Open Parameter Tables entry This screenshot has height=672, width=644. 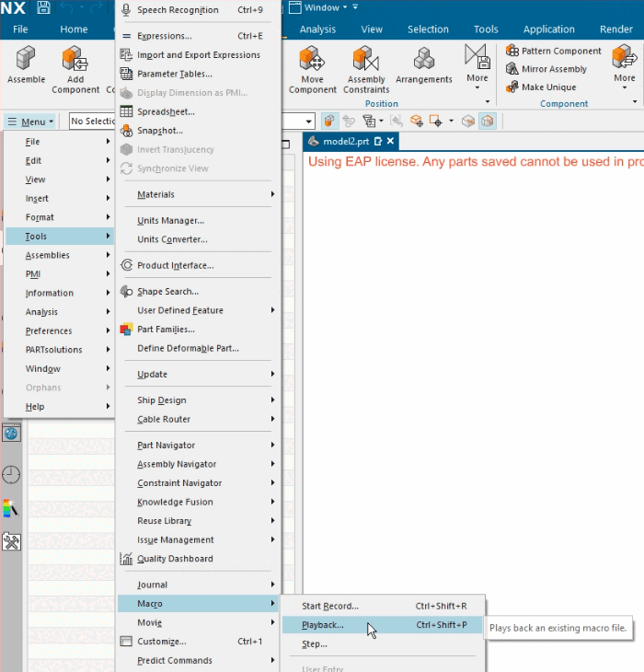tap(198, 74)
